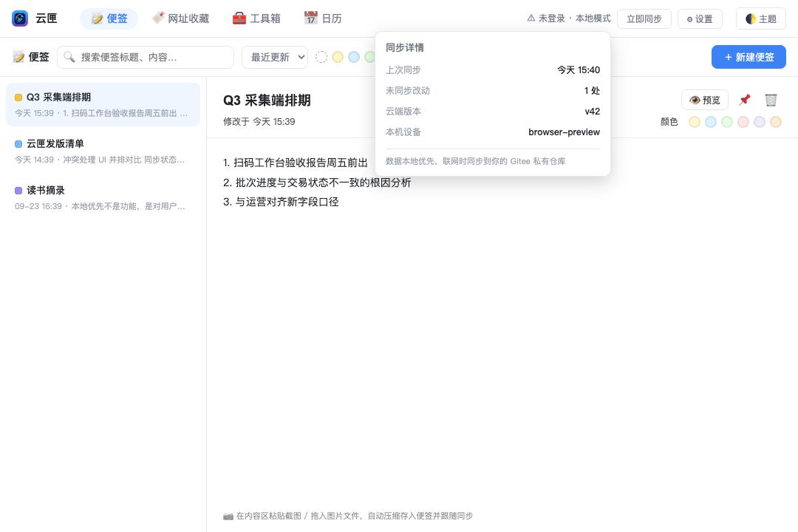798x532 pixels.
Task: Click the 1 处 unsynced changes value
Action: tap(592, 91)
